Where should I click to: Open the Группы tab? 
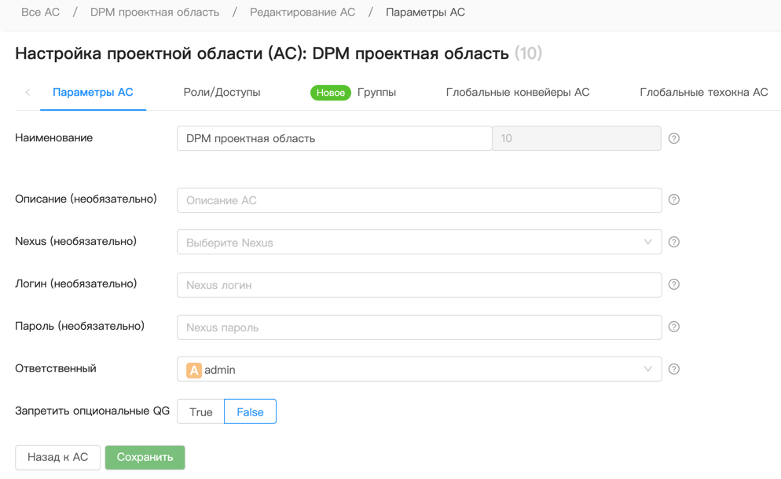point(376,92)
